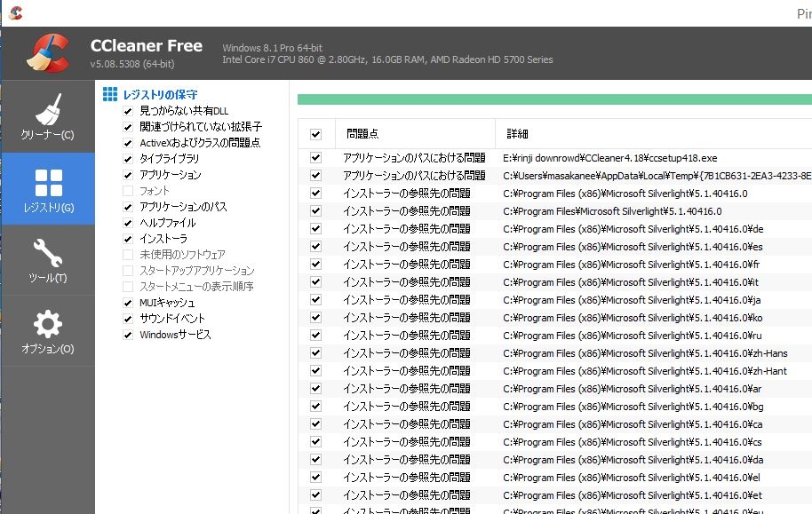Image resolution: width=812 pixels, height=514 pixels.
Task: Toggle サウンドイベント checkbox
Action: coord(128,319)
